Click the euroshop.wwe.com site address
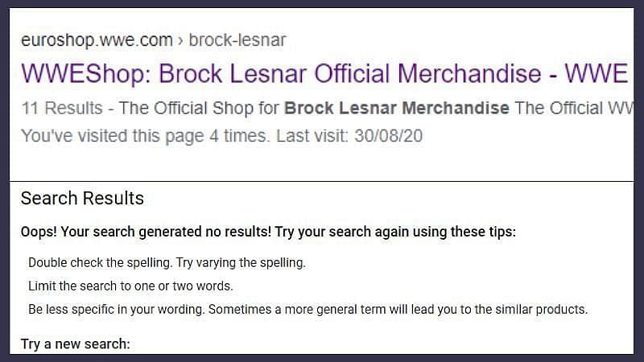644x362 pixels. [x=97, y=39]
